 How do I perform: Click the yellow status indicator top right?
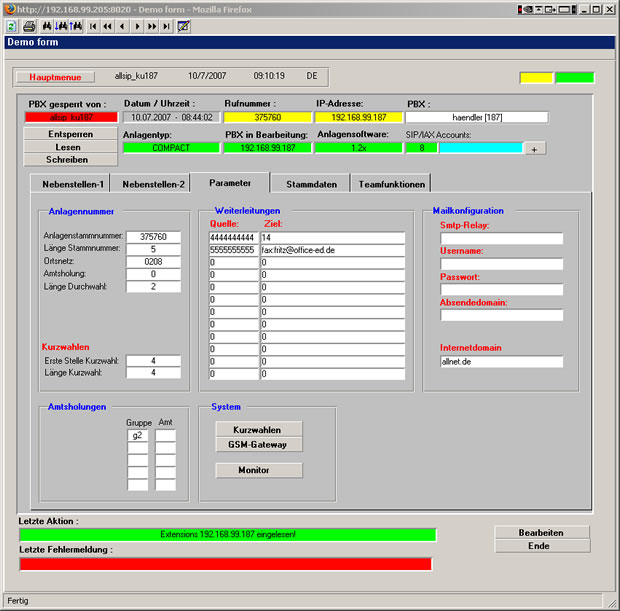[x=536, y=78]
